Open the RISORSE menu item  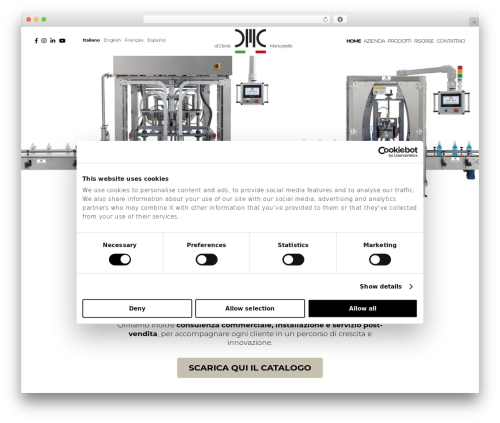point(424,41)
